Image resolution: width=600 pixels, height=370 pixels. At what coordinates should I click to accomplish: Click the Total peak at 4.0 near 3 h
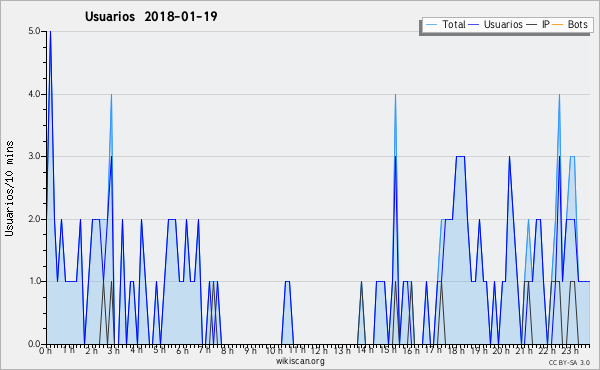pyautogui.click(x=111, y=95)
